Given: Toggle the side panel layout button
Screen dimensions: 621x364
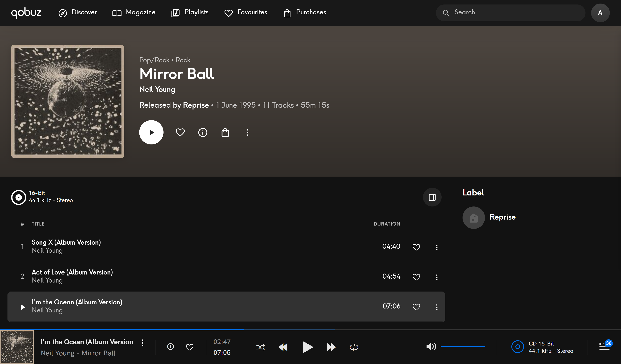Looking at the screenshot, I should pos(432,197).
